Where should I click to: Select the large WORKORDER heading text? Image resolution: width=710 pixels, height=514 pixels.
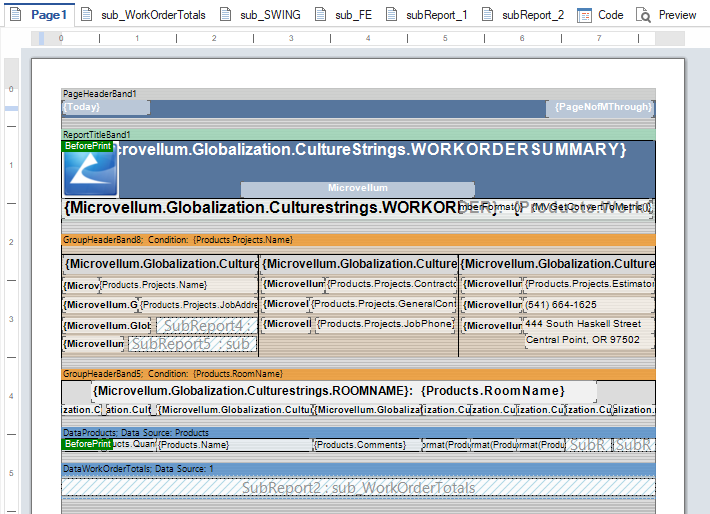tap(260, 208)
